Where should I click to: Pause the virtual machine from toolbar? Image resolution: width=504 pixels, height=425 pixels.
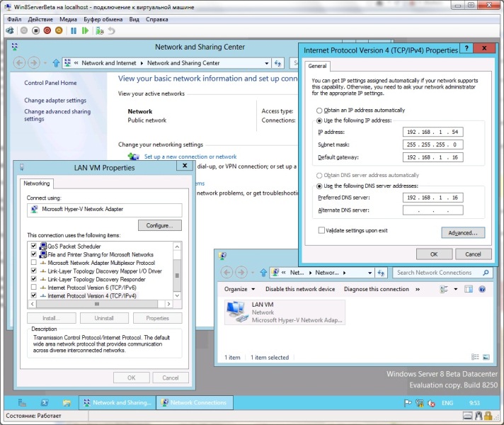[x=73, y=31]
